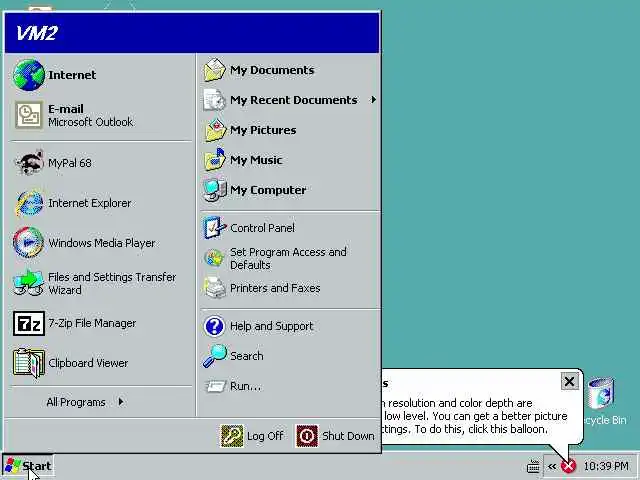Click the Recycle Bin desktop icon
The height and width of the screenshot is (480, 640).
(x=602, y=394)
